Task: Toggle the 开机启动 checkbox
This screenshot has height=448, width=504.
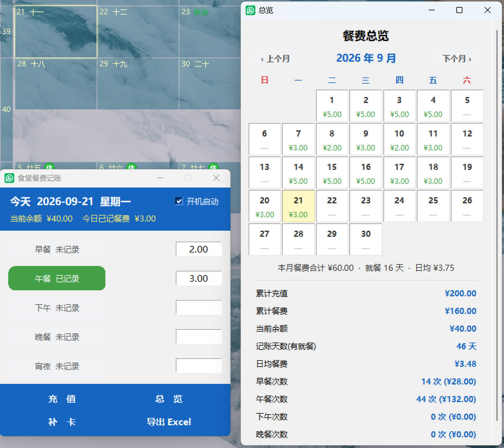Action: coord(179,201)
